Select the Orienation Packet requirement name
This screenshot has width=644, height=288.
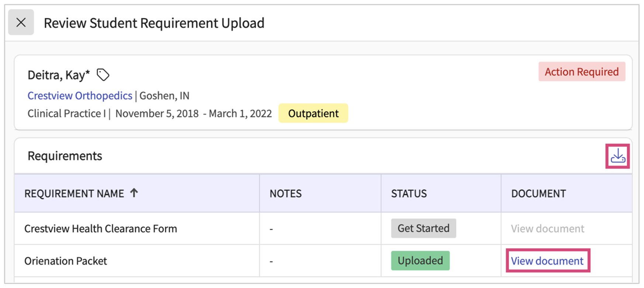(66, 261)
